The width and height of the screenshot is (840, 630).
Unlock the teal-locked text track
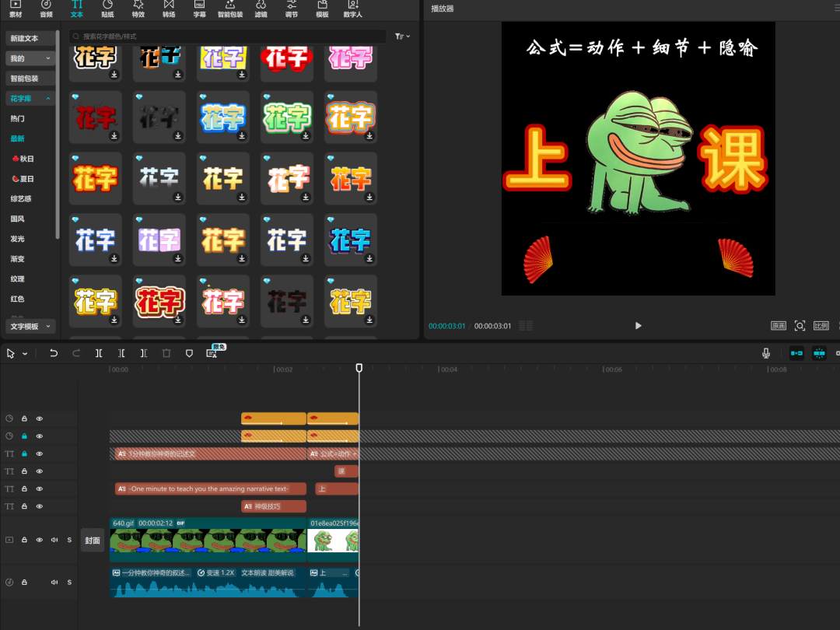(x=24, y=453)
